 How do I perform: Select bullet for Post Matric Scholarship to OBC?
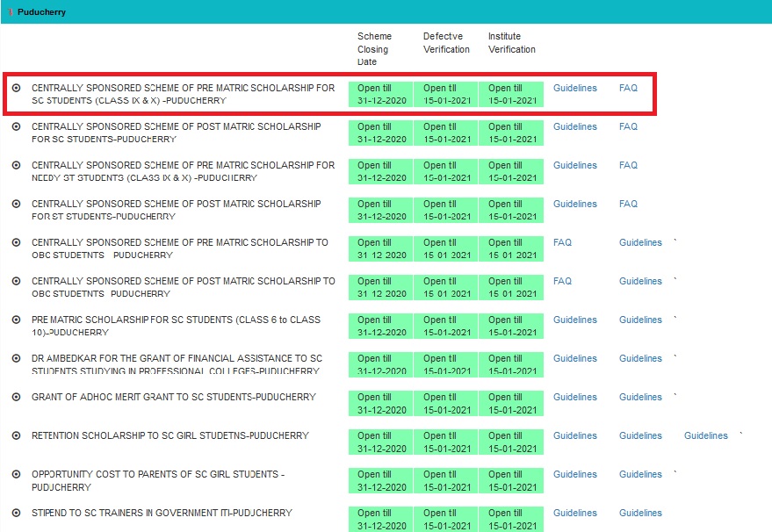click(x=16, y=281)
